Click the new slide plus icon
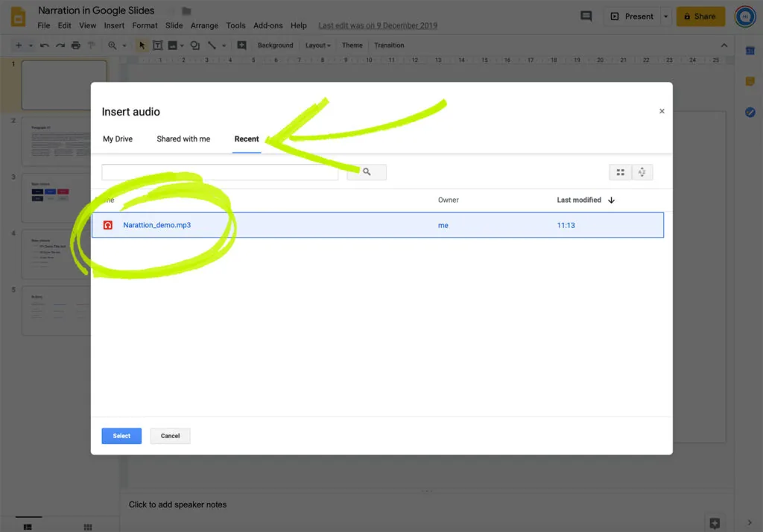 (19, 45)
